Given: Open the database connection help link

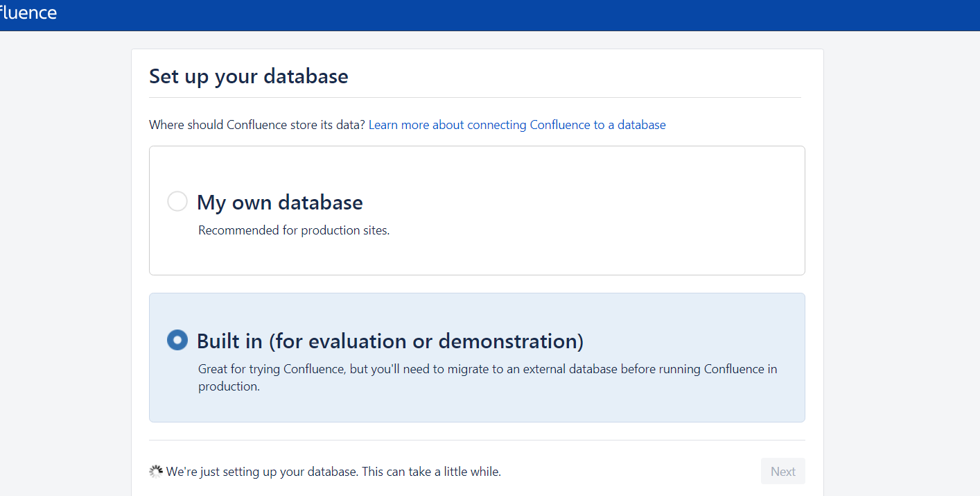Looking at the screenshot, I should pyautogui.click(x=517, y=124).
